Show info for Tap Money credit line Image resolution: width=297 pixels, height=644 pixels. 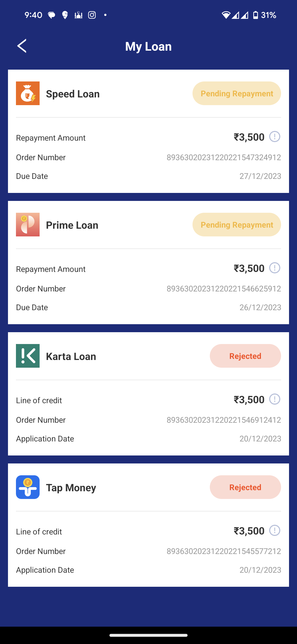[x=274, y=530]
